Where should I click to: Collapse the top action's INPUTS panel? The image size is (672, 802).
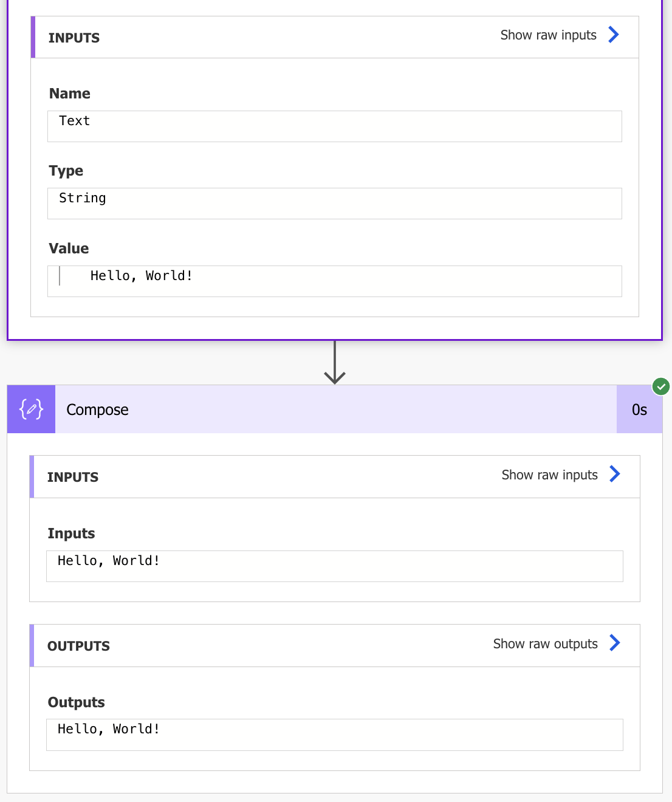(x=74, y=38)
